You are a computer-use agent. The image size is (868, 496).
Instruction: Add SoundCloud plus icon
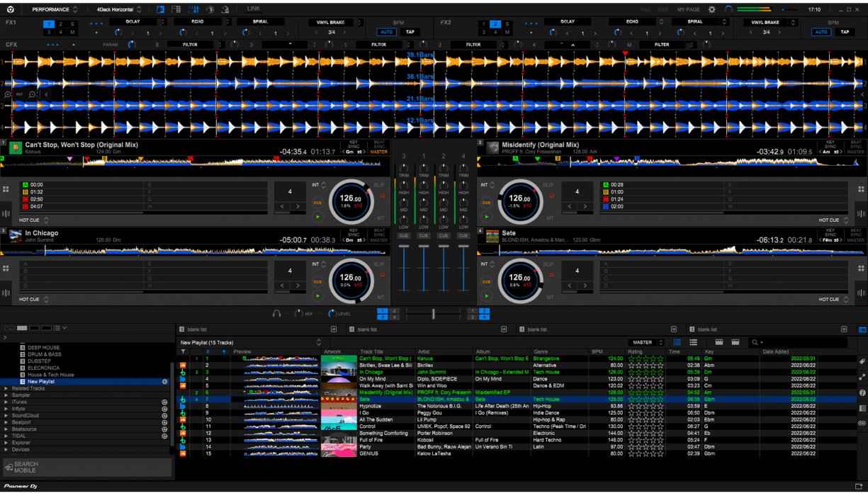164,415
